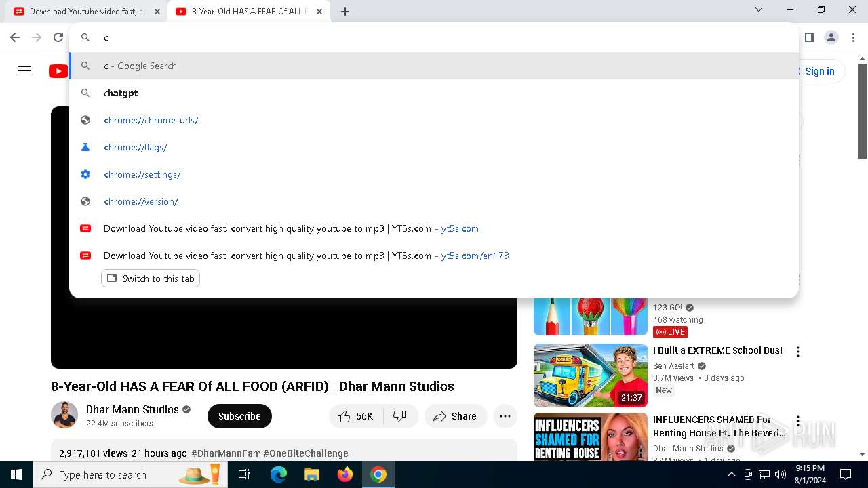The height and width of the screenshot is (488, 868).
Task: Open the volume speaker tray icon
Action: (x=781, y=474)
